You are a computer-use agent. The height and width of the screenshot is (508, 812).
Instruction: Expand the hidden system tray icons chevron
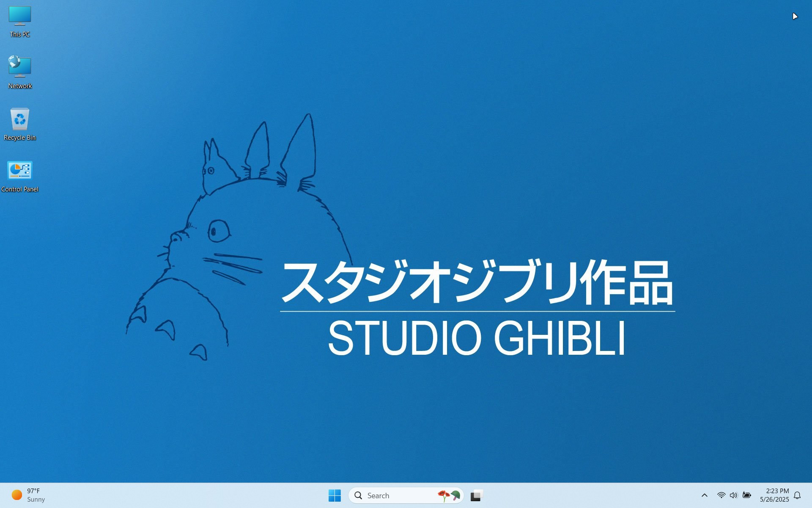(704, 495)
